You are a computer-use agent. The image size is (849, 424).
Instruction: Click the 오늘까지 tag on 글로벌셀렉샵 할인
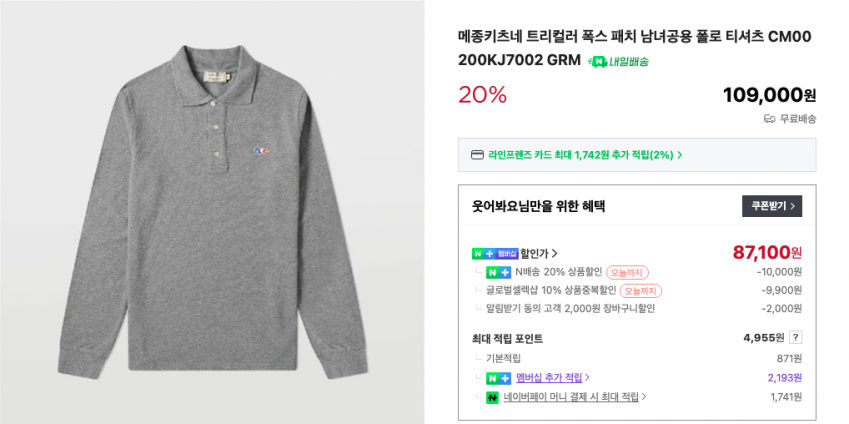click(x=640, y=291)
